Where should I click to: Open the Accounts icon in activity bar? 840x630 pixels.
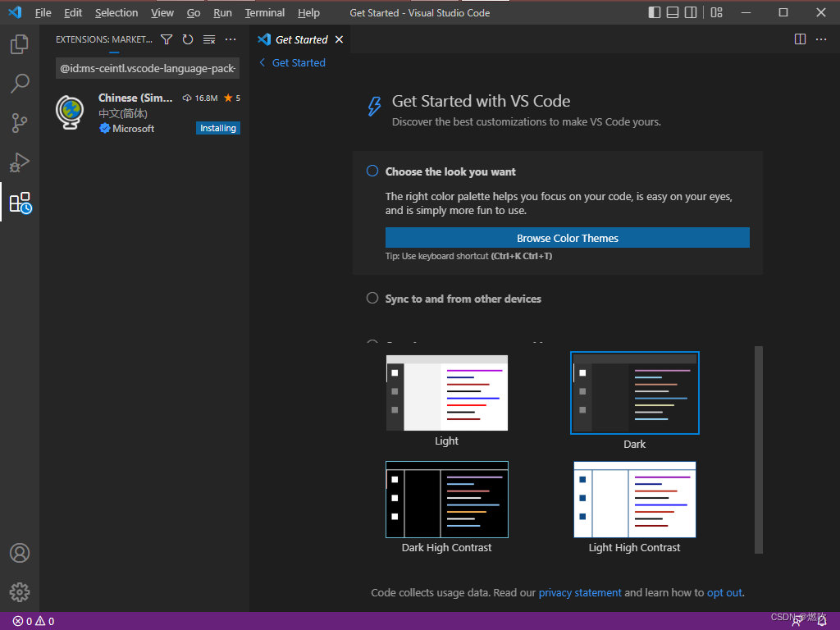coord(20,553)
